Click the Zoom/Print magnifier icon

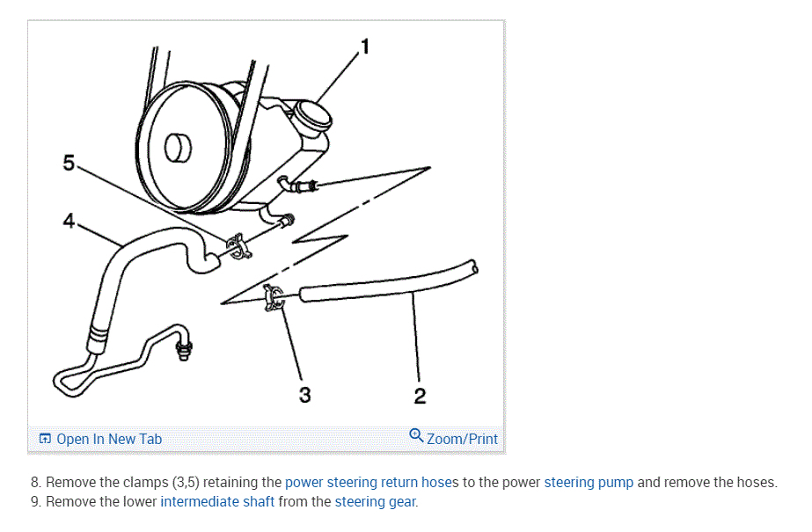(416, 435)
